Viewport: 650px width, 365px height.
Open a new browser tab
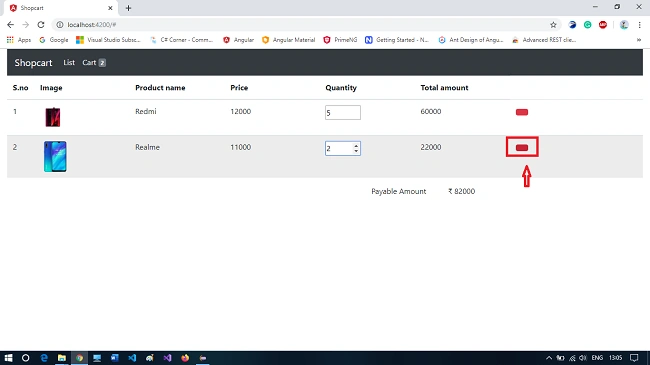click(x=128, y=8)
